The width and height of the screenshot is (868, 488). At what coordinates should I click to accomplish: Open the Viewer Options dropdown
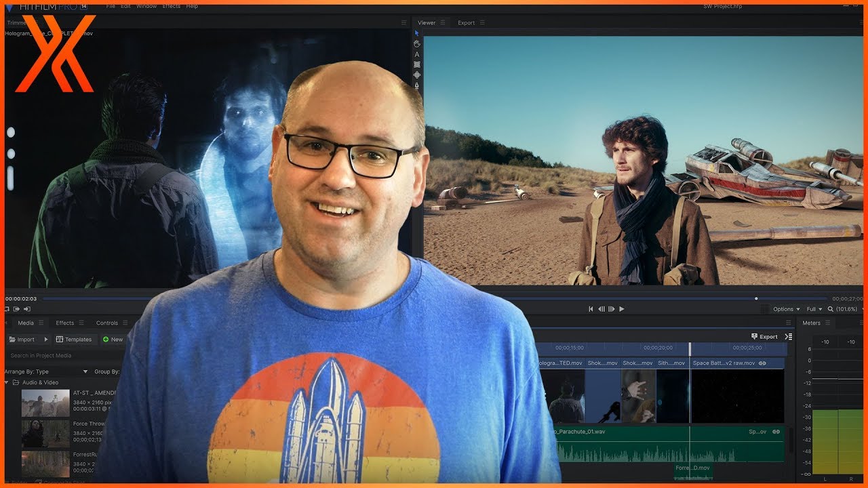coord(787,309)
